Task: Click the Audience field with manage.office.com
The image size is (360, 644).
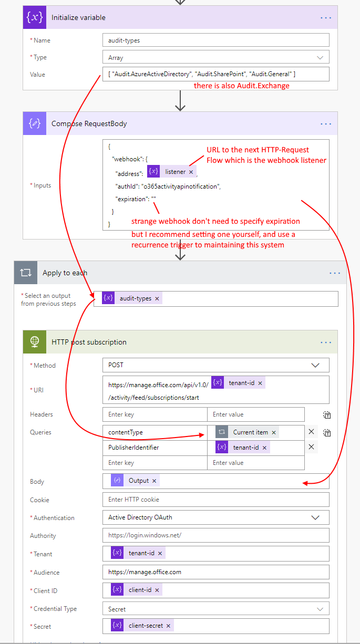Action: click(215, 572)
